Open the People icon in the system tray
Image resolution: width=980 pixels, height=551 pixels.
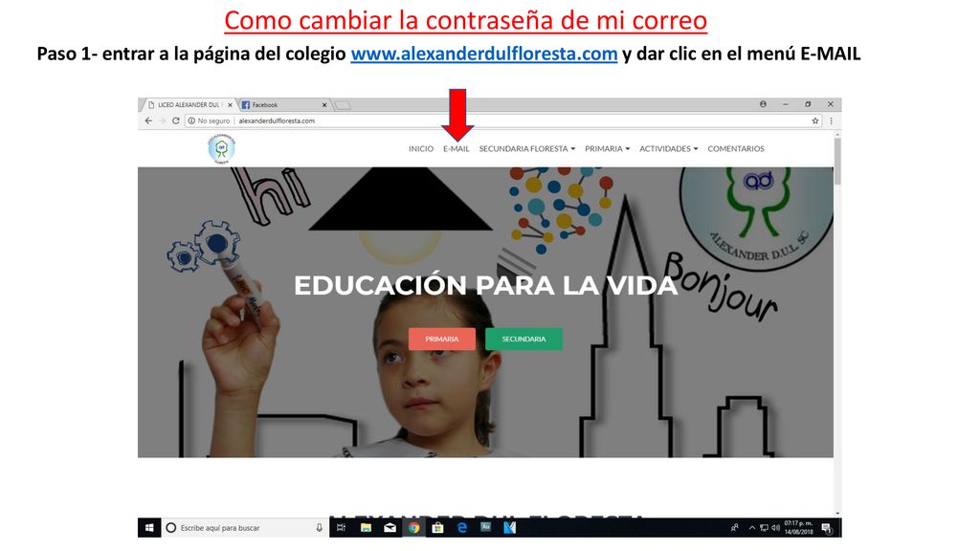click(734, 528)
